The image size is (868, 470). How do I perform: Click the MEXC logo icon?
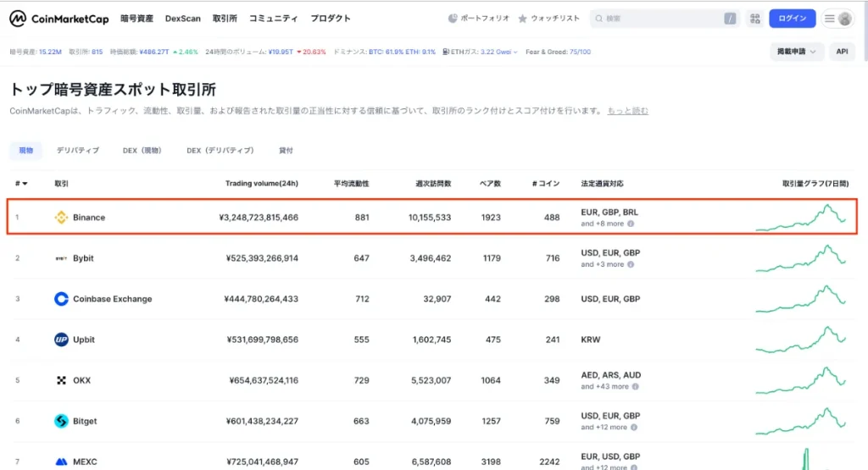61,462
